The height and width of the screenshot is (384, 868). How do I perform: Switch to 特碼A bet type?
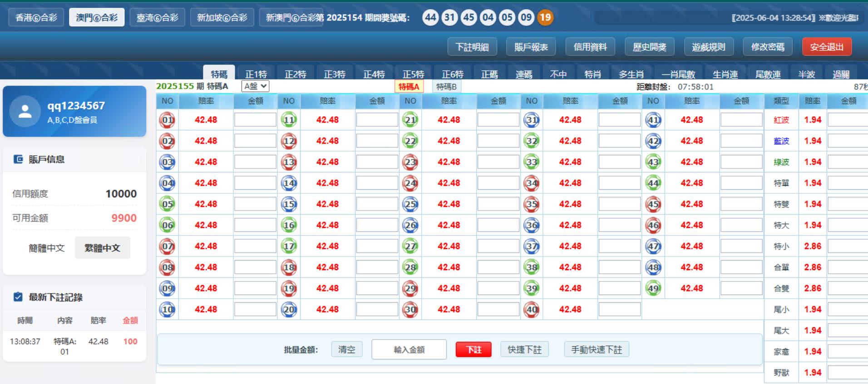pyautogui.click(x=409, y=86)
